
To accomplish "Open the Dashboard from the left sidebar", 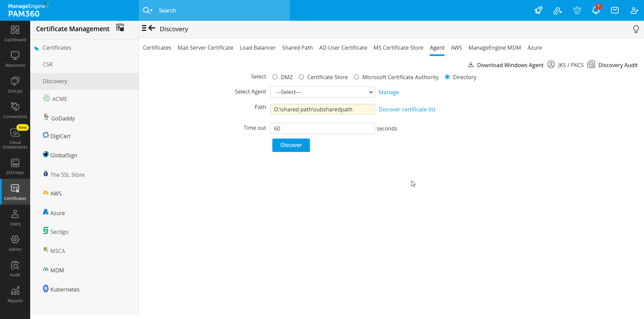I will point(15,33).
